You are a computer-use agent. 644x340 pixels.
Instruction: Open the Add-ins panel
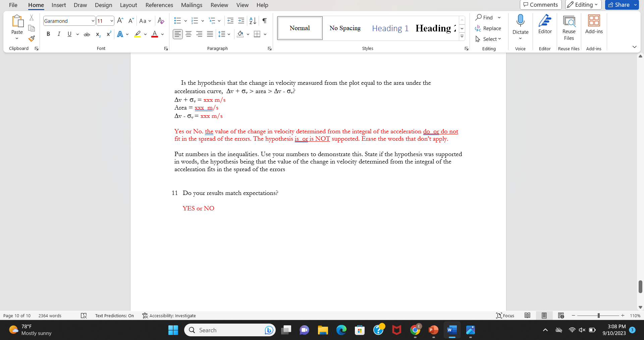pos(594,24)
